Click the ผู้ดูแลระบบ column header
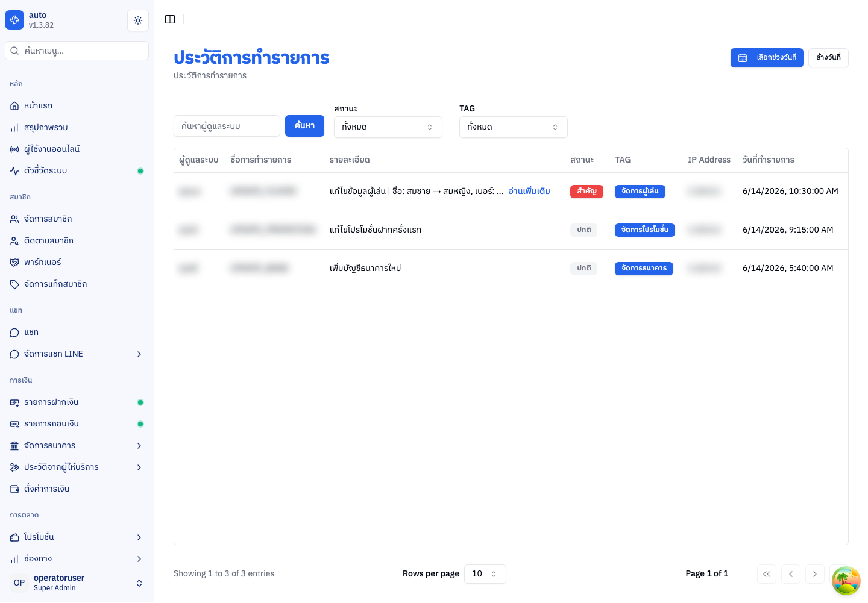This screenshot has width=868, height=603. (199, 160)
